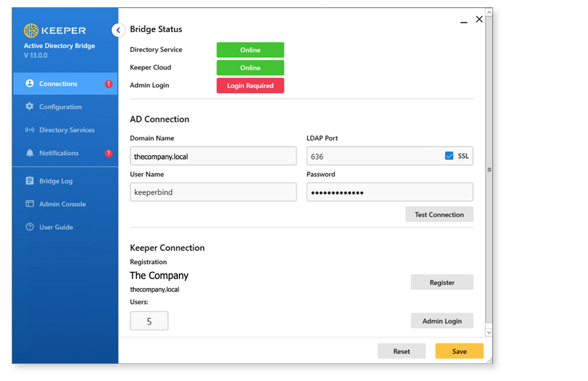The image size is (588, 381).
Task: Open Bridge Log in the sidebar
Action: tap(65, 181)
